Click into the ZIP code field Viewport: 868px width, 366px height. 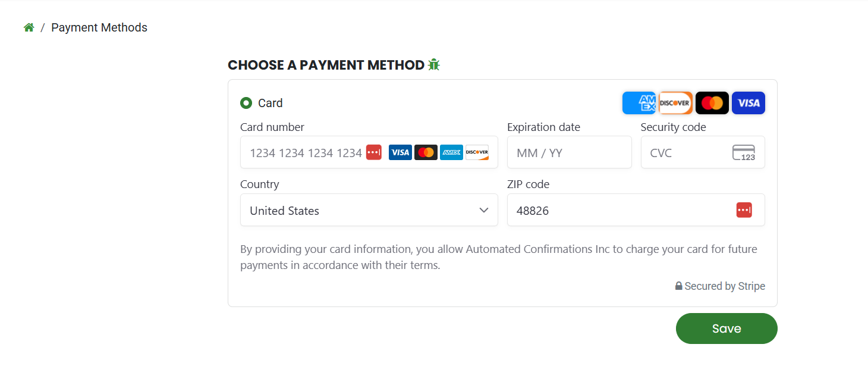tap(618, 210)
